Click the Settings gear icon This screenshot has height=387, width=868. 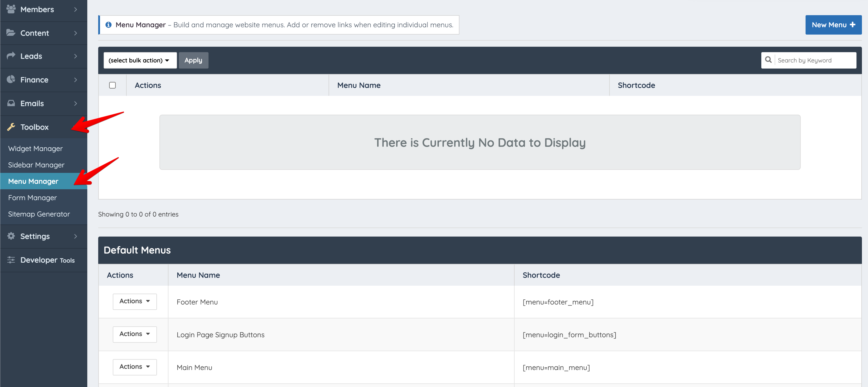tap(11, 236)
